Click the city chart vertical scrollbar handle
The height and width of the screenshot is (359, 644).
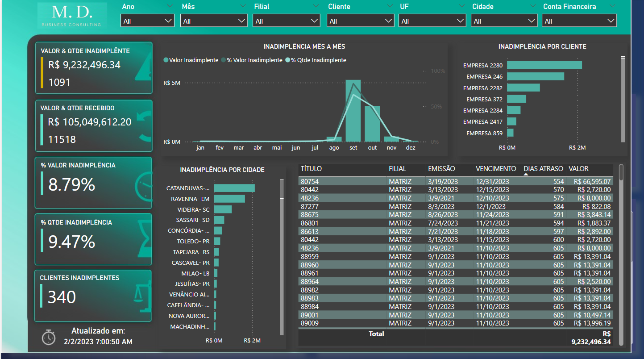282,189
